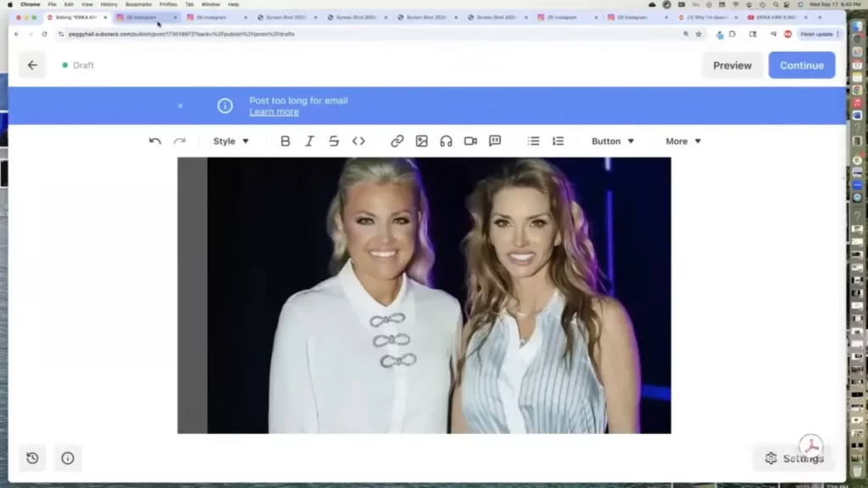The image size is (868, 488).
Task: Open the History menu in menu bar
Action: click(x=109, y=4)
